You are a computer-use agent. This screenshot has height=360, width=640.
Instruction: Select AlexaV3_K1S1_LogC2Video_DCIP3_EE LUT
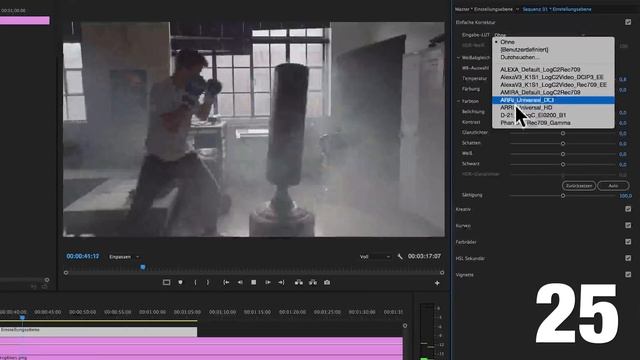pyautogui.click(x=553, y=77)
